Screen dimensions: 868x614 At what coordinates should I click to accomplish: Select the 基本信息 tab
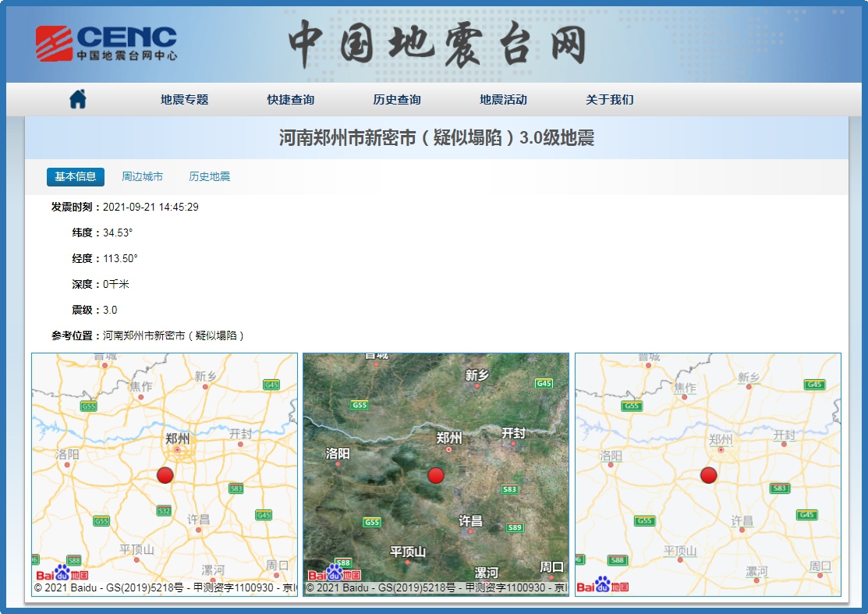76,177
